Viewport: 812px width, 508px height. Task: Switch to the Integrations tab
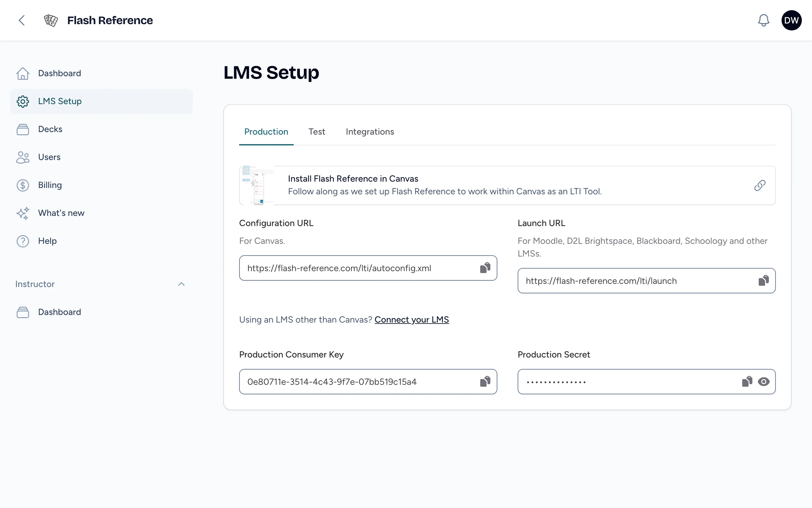[370, 132]
